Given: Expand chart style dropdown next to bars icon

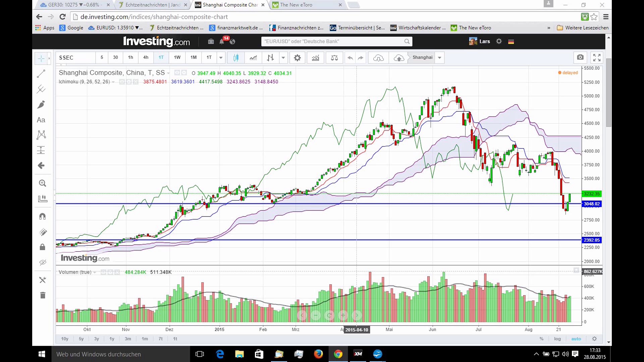Looking at the screenshot, I should pos(283,58).
